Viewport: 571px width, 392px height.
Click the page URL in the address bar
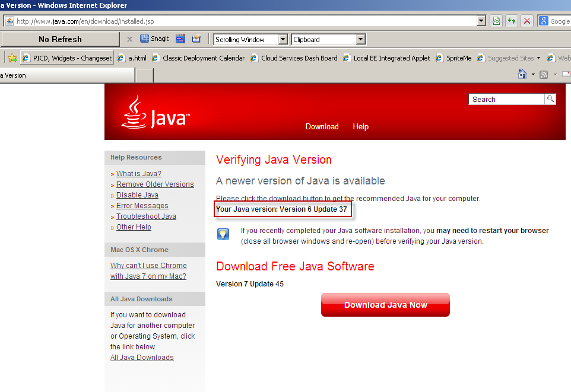click(x=85, y=21)
